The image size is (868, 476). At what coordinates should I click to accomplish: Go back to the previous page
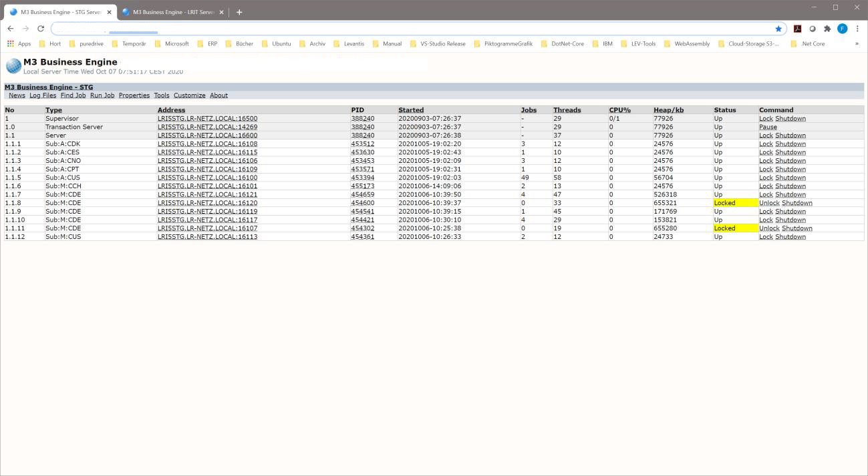pos(11,29)
